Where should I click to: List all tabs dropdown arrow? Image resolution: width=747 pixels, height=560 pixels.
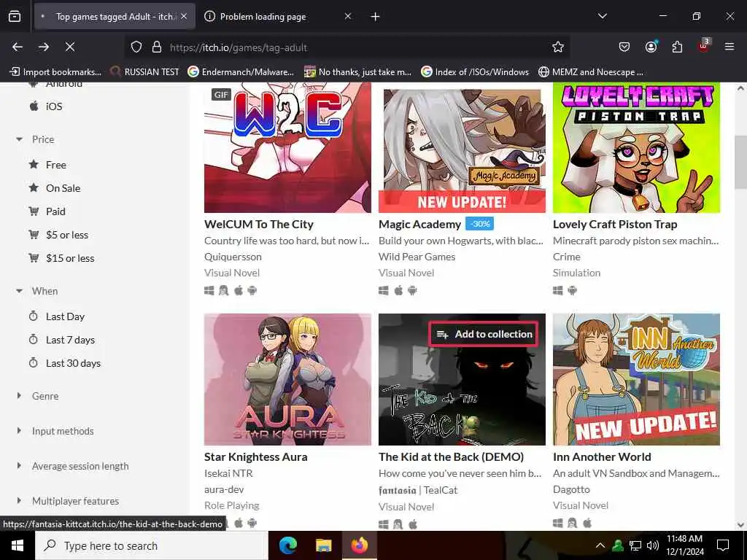click(x=603, y=16)
